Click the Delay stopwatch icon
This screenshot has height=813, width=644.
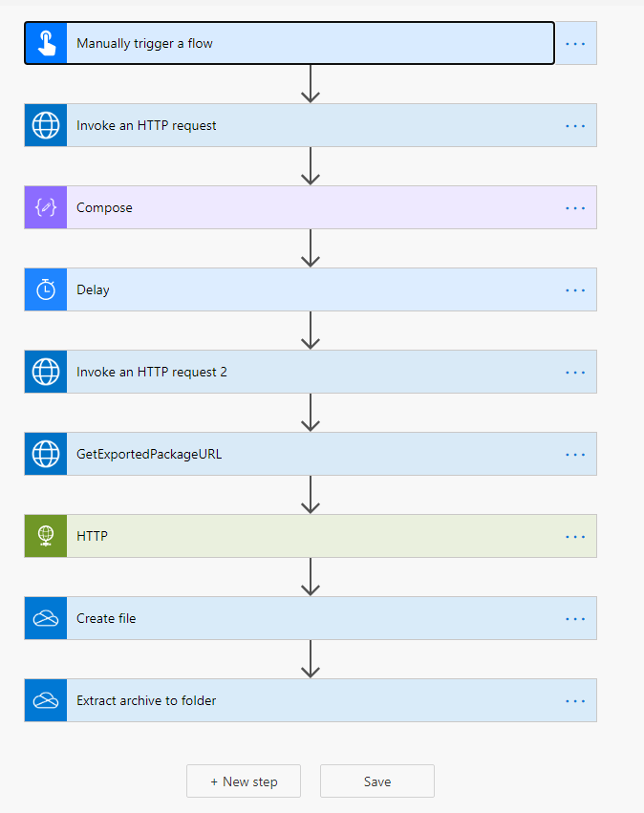point(46,289)
